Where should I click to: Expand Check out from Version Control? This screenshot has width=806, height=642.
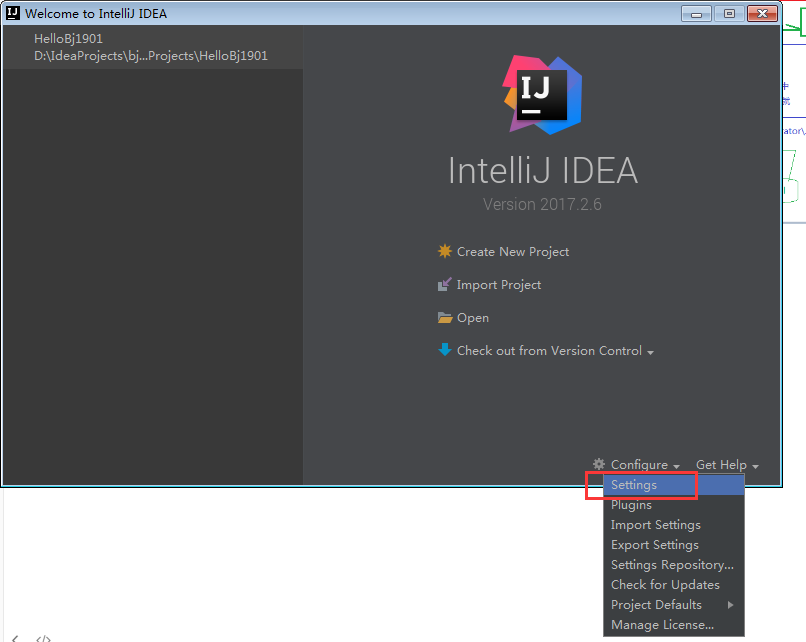555,351
